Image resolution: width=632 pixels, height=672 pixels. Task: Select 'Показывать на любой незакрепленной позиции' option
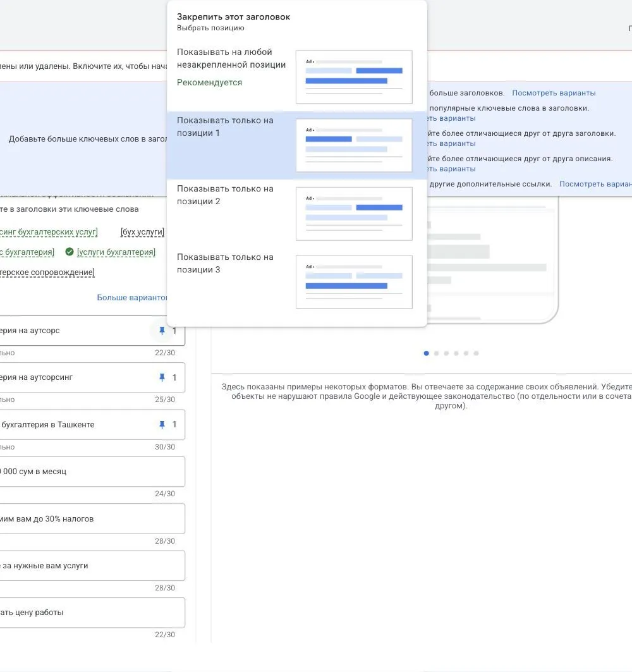pyautogui.click(x=296, y=77)
